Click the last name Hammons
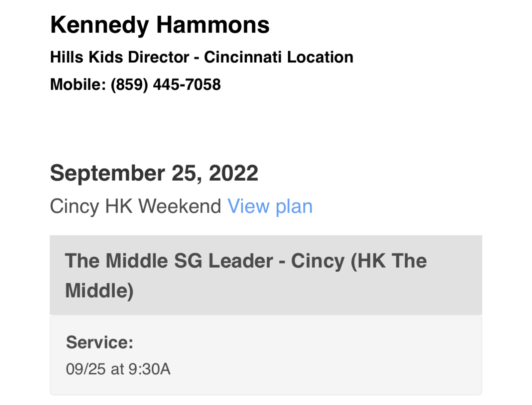 [213, 25]
